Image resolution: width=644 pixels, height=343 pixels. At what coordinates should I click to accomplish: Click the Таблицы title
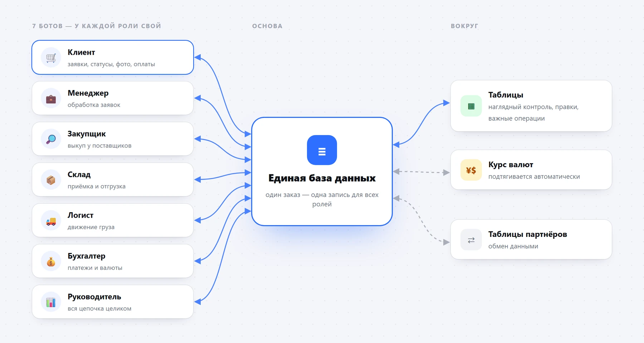pyautogui.click(x=506, y=95)
